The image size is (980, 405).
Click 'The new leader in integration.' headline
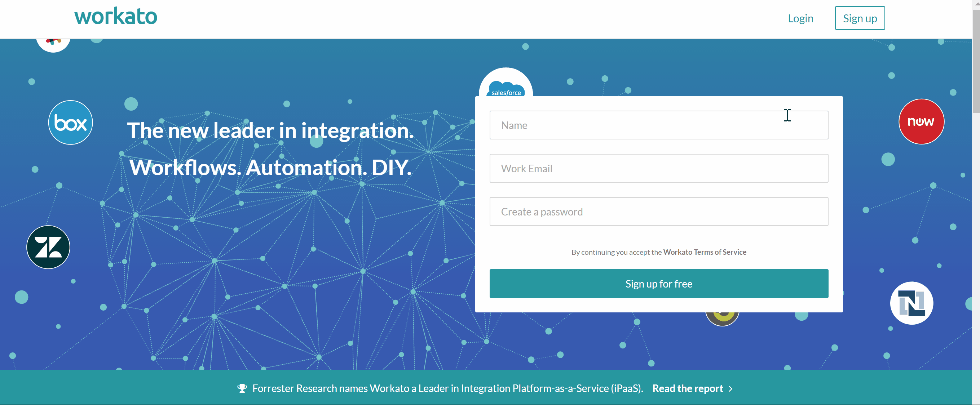tap(270, 130)
